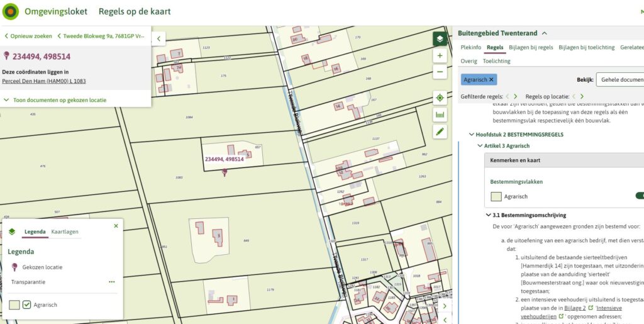The height and width of the screenshot is (324, 644).
Task: Click the Omgevingsloket logo icon
Action: (10, 11)
